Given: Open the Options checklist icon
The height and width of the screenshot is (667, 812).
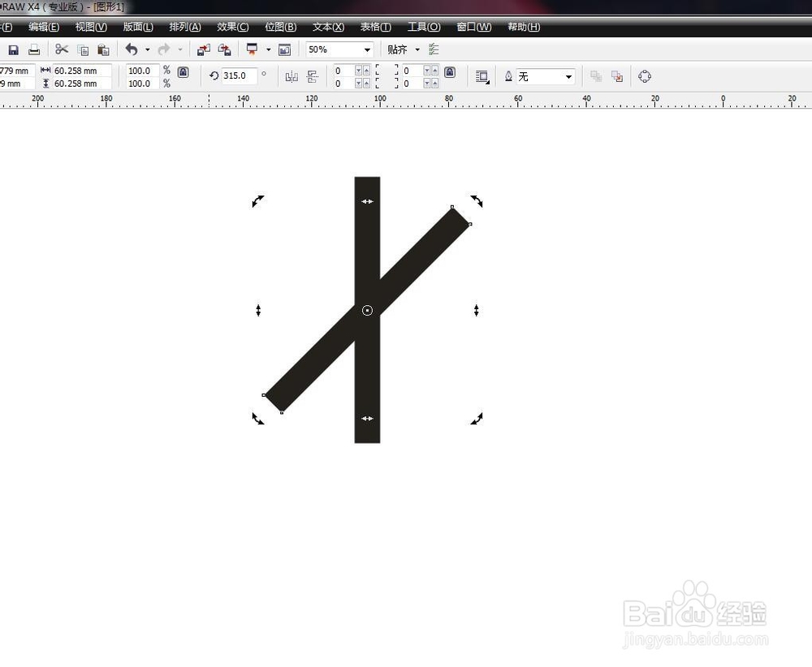Looking at the screenshot, I should point(434,49).
